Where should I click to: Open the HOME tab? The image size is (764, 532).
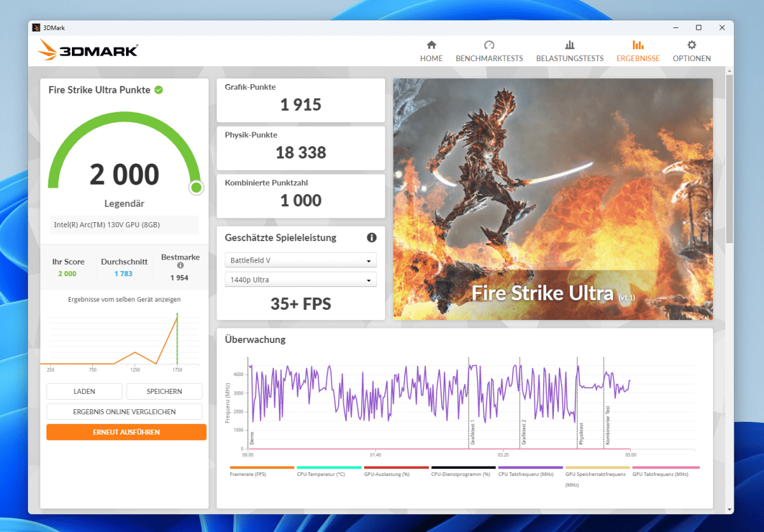pos(431,51)
